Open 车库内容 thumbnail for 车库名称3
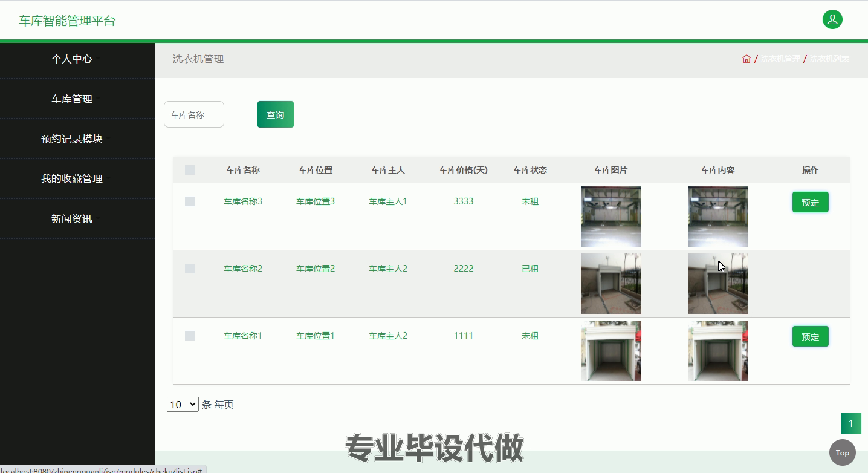 point(718,217)
